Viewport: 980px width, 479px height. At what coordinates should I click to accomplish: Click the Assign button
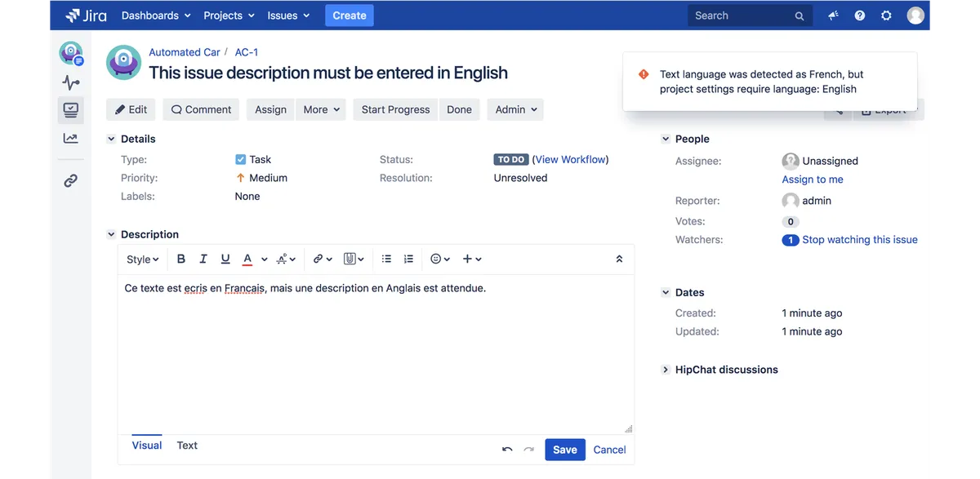[x=270, y=109]
